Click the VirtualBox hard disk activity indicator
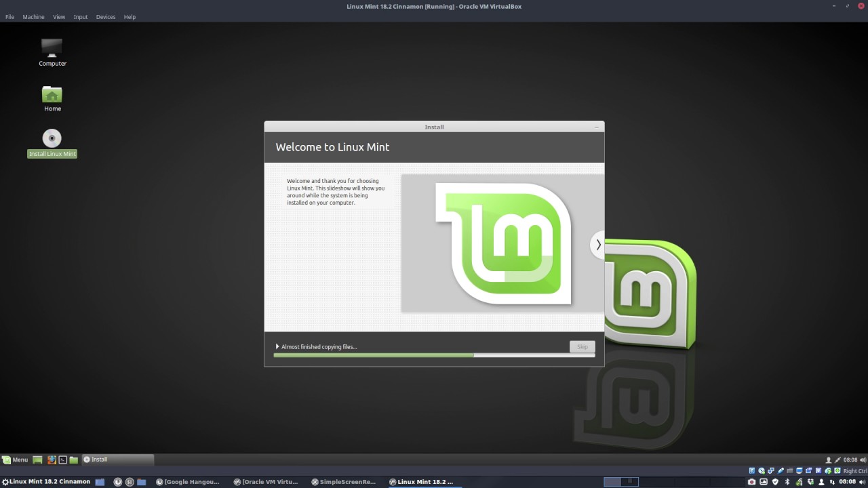The width and height of the screenshot is (868, 488). [x=752, y=470]
